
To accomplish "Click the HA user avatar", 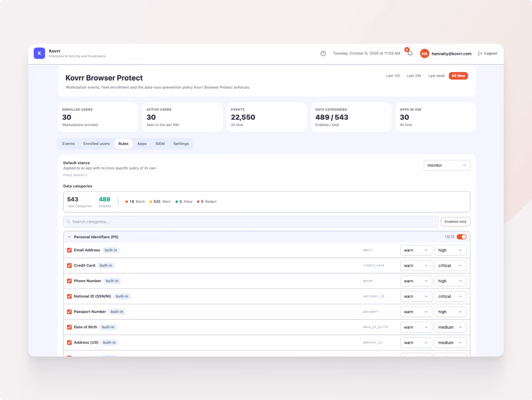I will pos(424,53).
